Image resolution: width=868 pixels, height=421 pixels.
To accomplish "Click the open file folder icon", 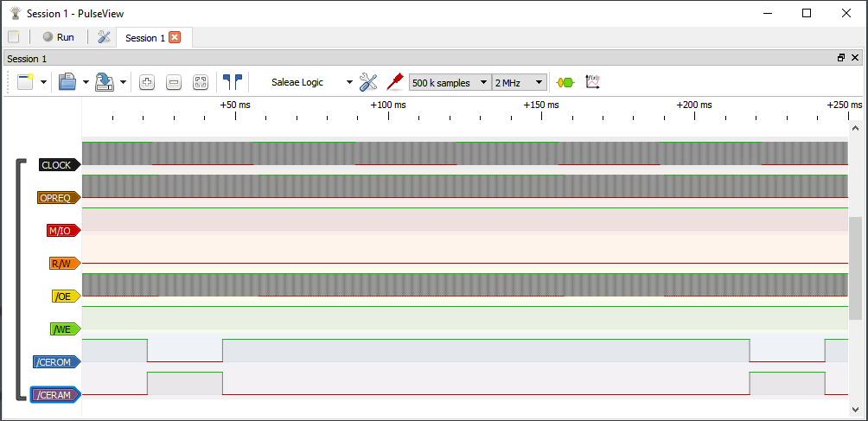I will (67, 82).
